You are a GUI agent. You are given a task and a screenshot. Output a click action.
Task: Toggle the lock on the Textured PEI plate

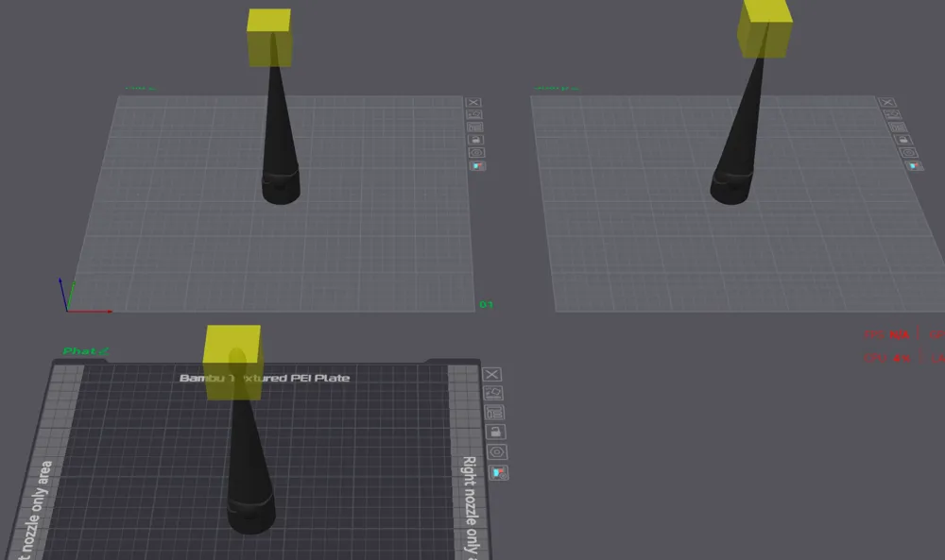pos(495,432)
